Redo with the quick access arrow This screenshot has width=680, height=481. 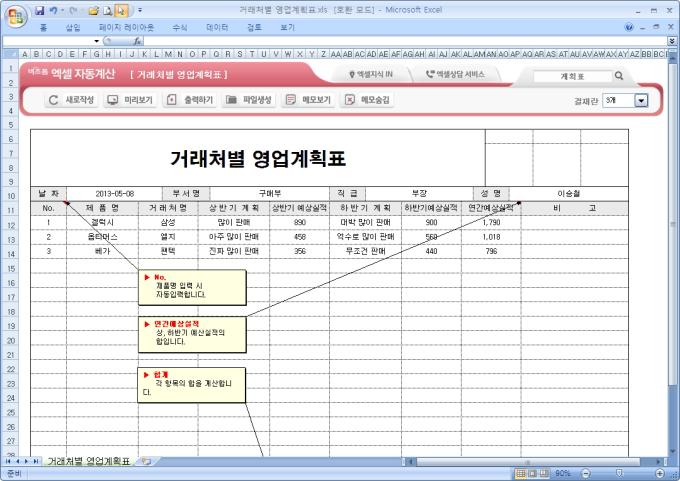point(73,10)
